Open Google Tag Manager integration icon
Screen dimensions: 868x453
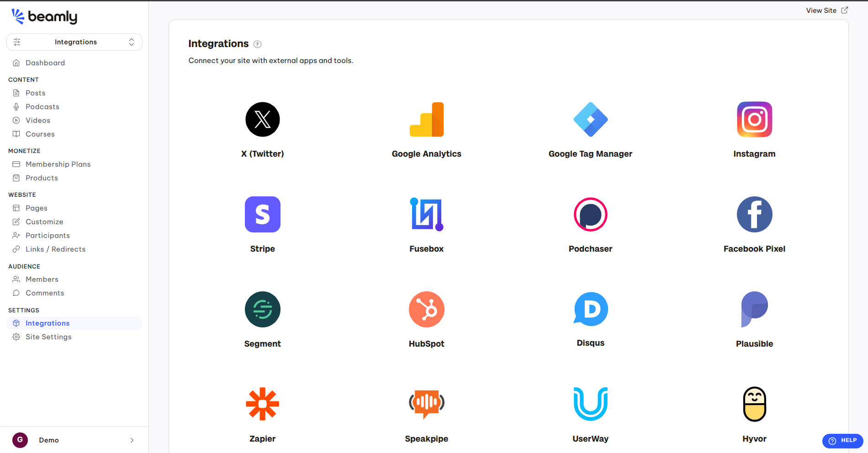tap(591, 119)
